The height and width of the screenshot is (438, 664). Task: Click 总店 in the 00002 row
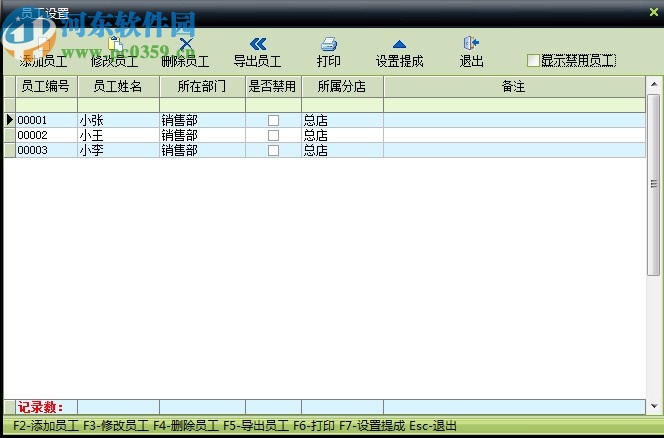315,136
